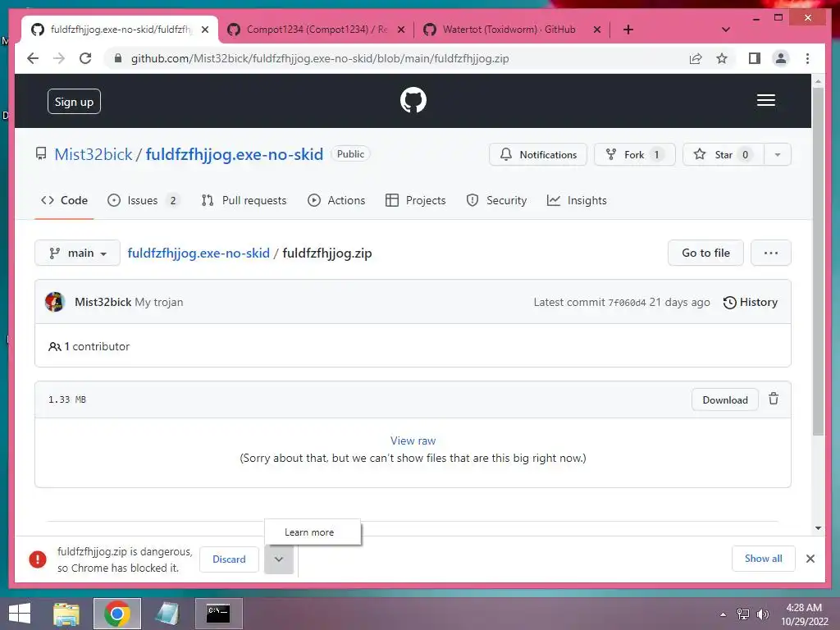Click the Notifications button

[x=538, y=155]
